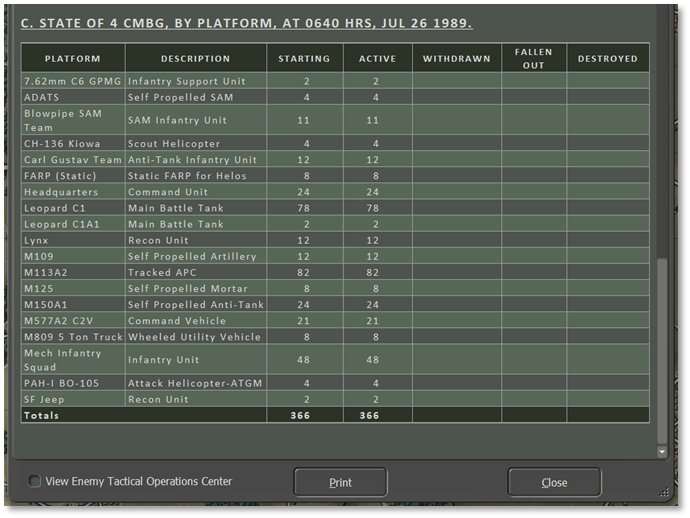This screenshot has height=518, width=690.
Task: Click the State of 4 CMBG section heading
Action: click(247, 22)
